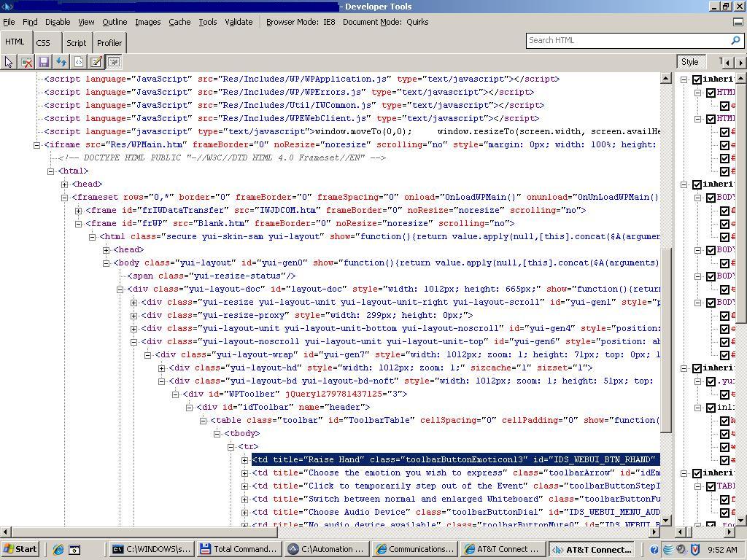Switch to C:\WINDOWS\s... taskbar button
This screenshot has height=560, width=747.
point(152,549)
